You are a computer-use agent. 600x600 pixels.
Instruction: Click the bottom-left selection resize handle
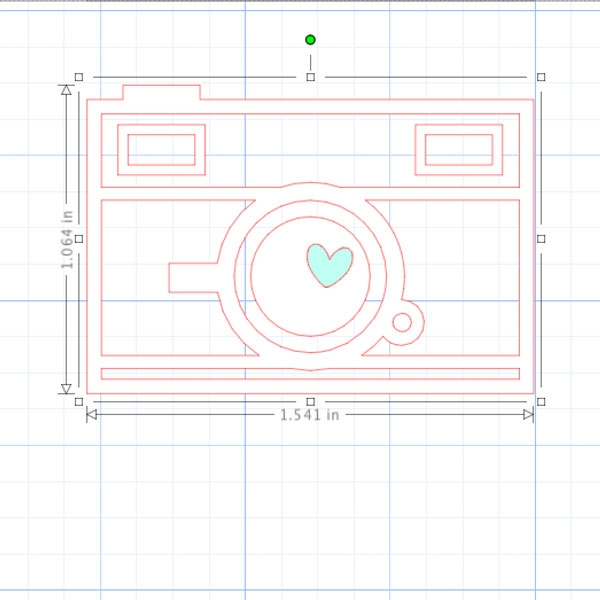click(79, 402)
